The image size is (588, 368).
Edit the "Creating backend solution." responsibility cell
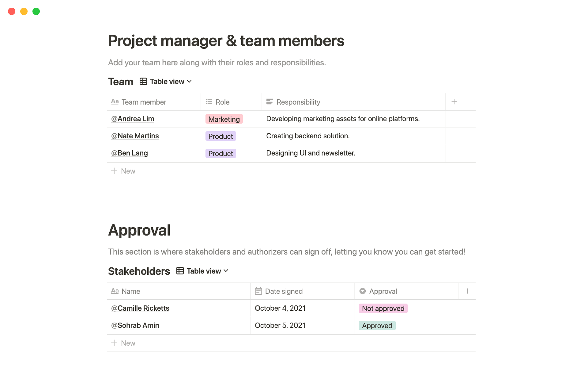point(308,136)
